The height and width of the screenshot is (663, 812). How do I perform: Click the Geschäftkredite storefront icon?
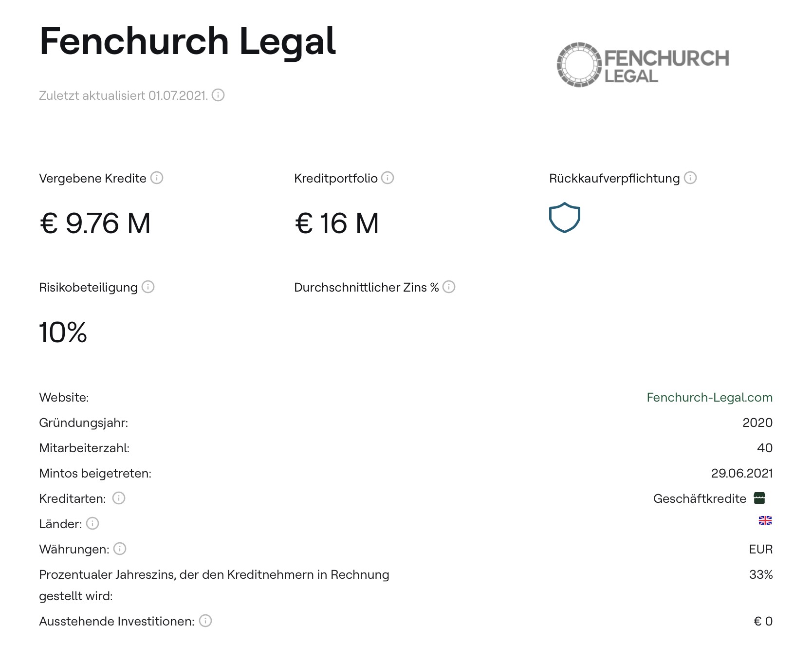[759, 498]
